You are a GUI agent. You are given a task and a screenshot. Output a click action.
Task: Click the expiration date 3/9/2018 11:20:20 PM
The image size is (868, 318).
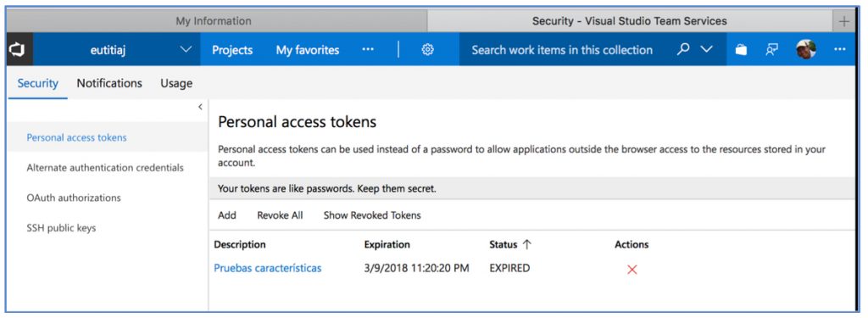[417, 268]
